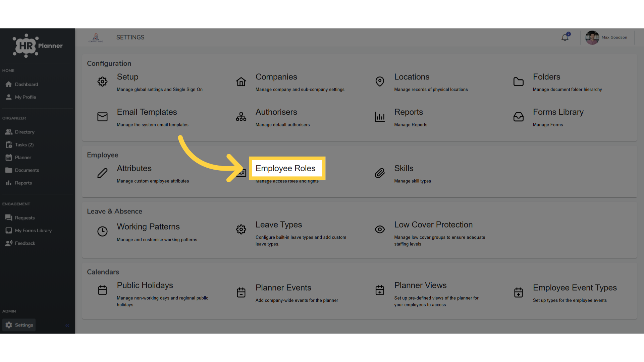The image size is (644, 362).
Task: Click the Skills heading
Action: click(x=404, y=168)
